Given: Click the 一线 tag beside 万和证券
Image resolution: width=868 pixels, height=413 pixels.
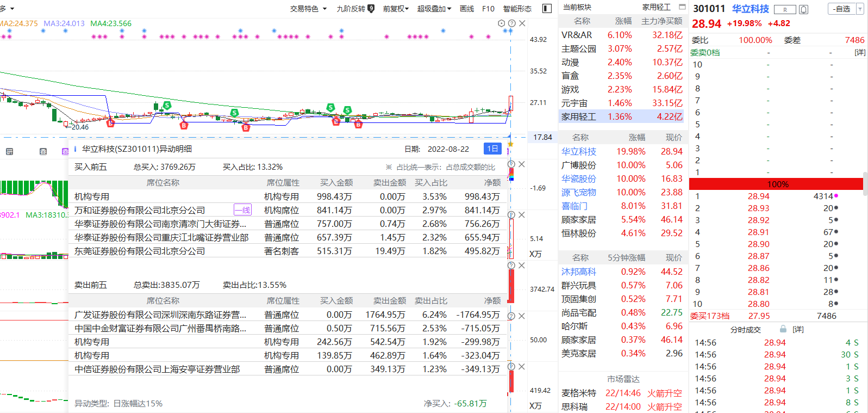Looking at the screenshot, I should [242, 210].
